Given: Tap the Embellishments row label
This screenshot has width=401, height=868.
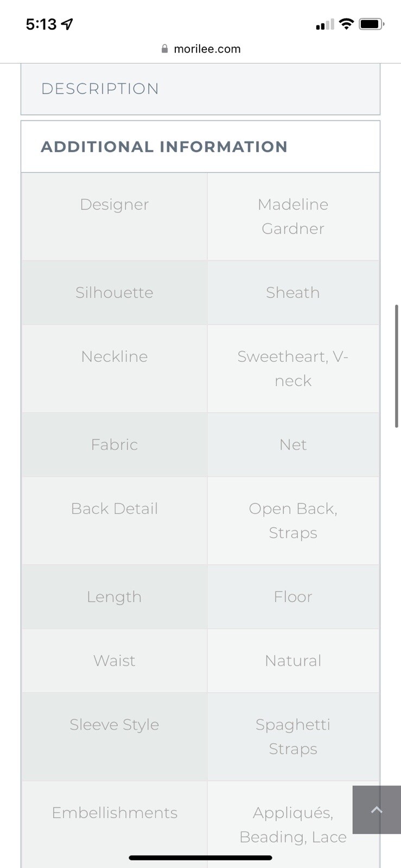Looking at the screenshot, I should [114, 813].
